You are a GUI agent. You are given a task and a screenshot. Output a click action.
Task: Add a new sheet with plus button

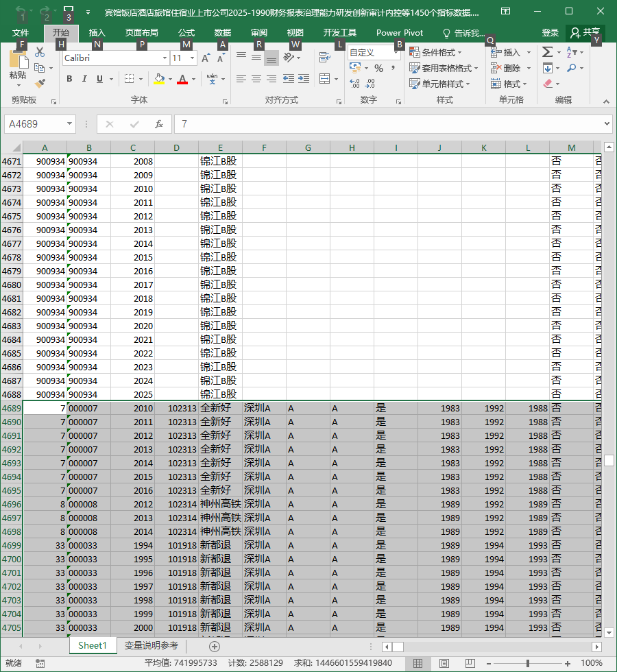click(x=215, y=646)
